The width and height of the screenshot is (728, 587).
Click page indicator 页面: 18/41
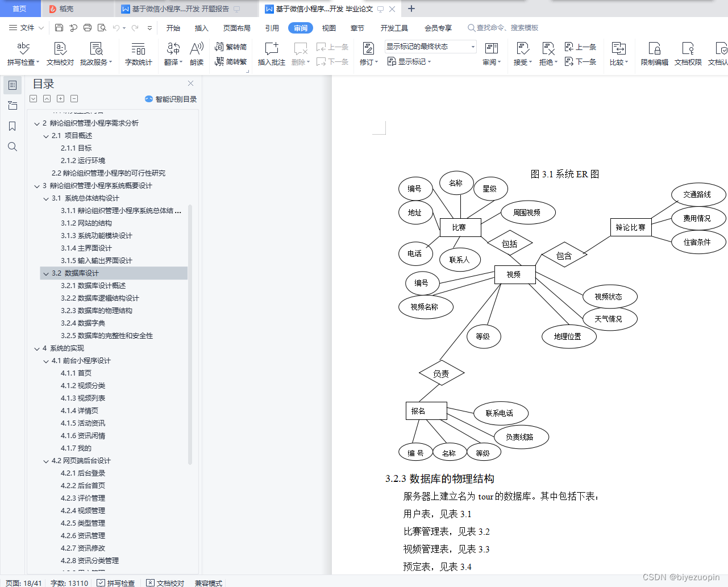tap(24, 583)
